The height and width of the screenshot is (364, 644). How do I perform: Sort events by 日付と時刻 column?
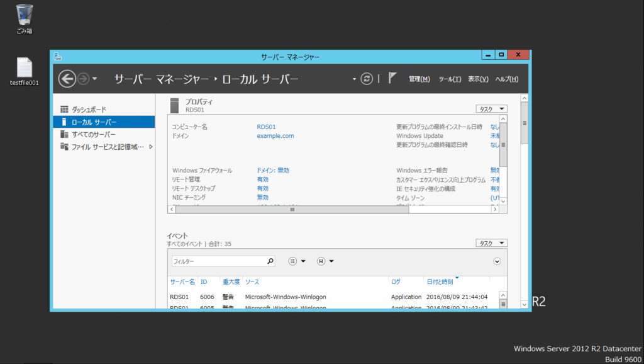point(440,282)
